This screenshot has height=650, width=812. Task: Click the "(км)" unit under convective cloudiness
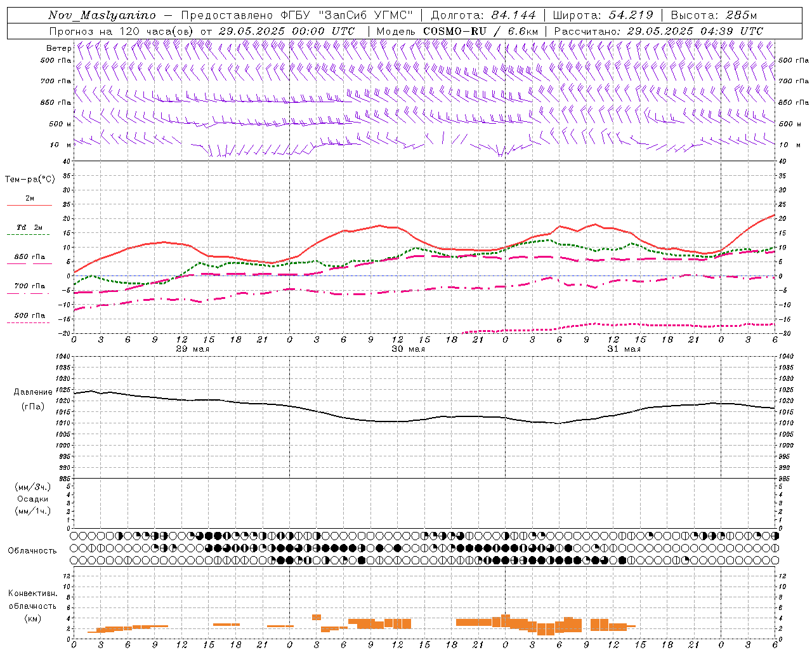click(32, 618)
